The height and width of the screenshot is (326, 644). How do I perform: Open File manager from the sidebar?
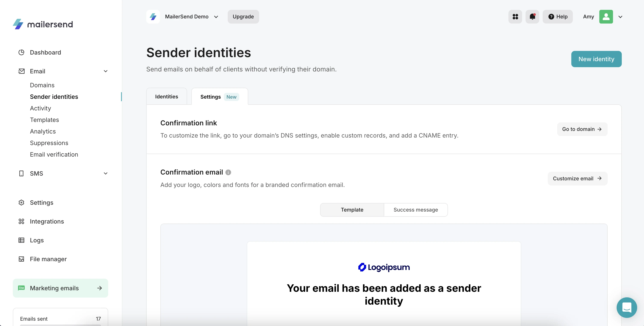tap(48, 259)
